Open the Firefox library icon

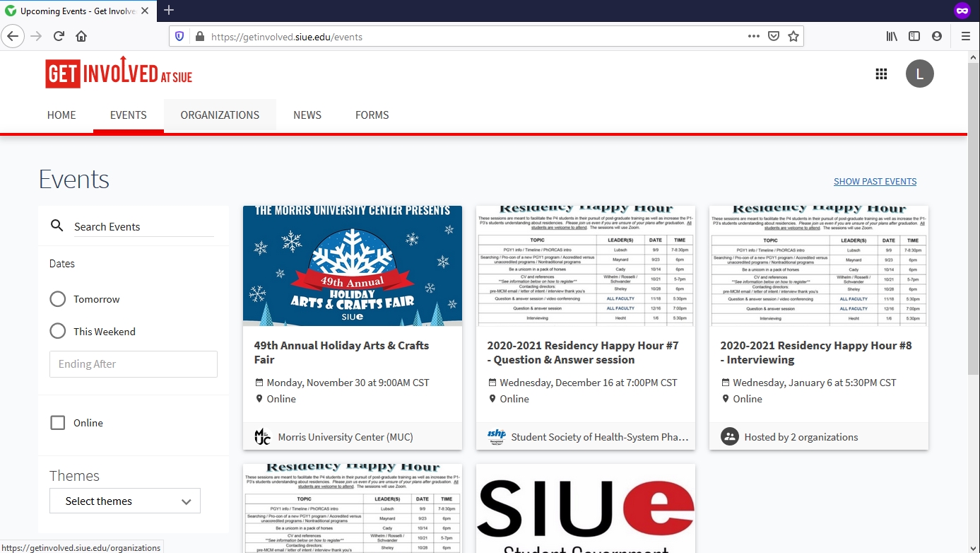coord(892,36)
